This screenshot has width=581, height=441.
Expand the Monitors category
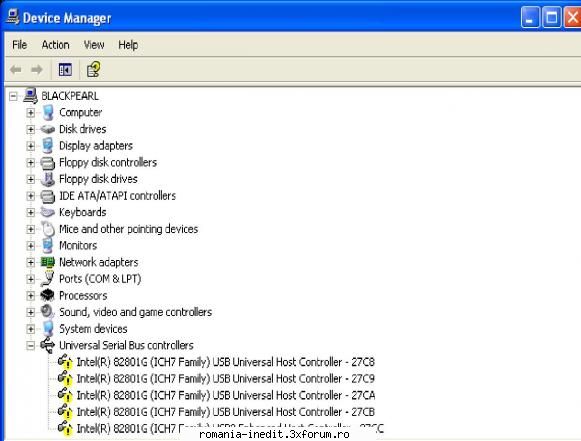click(30, 246)
